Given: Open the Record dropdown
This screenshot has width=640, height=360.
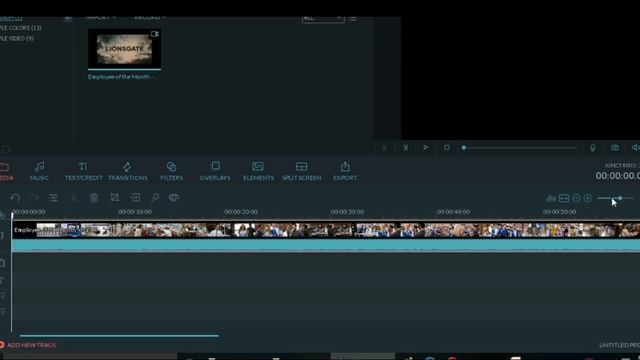Looking at the screenshot, I should coord(150,18).
